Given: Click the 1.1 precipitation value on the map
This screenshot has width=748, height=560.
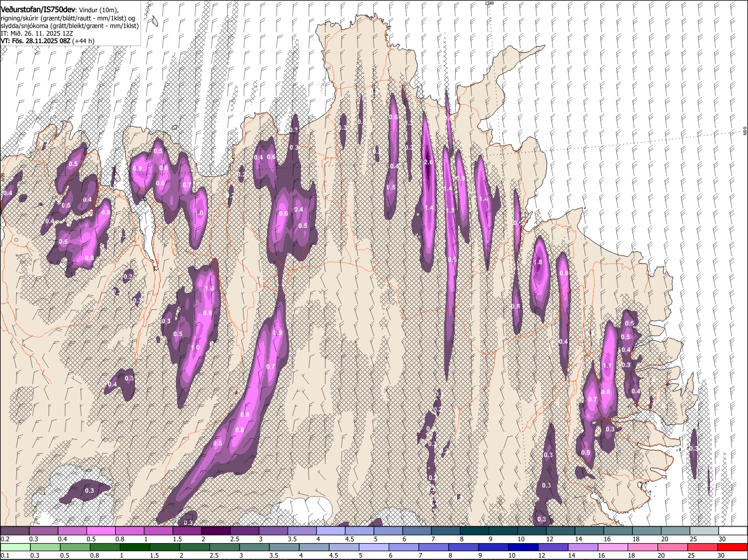Looking at the screenshot, I should [x=607, y=366].
